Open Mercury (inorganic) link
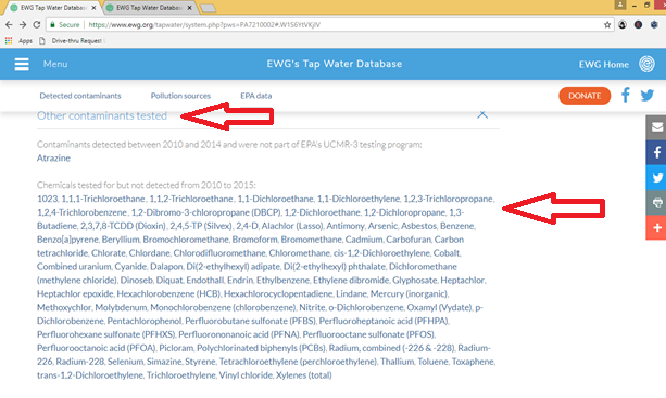This screenshot has height=398, width=666. (409, 294)
